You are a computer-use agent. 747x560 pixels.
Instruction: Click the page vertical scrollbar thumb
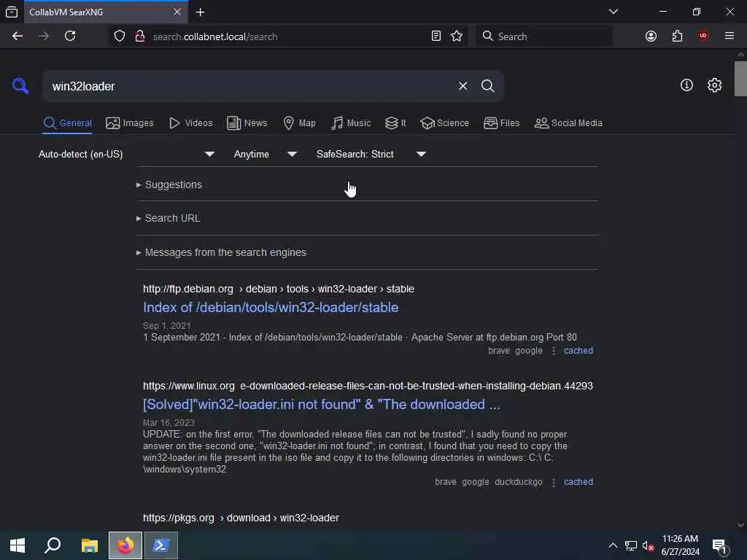[740, 79]
